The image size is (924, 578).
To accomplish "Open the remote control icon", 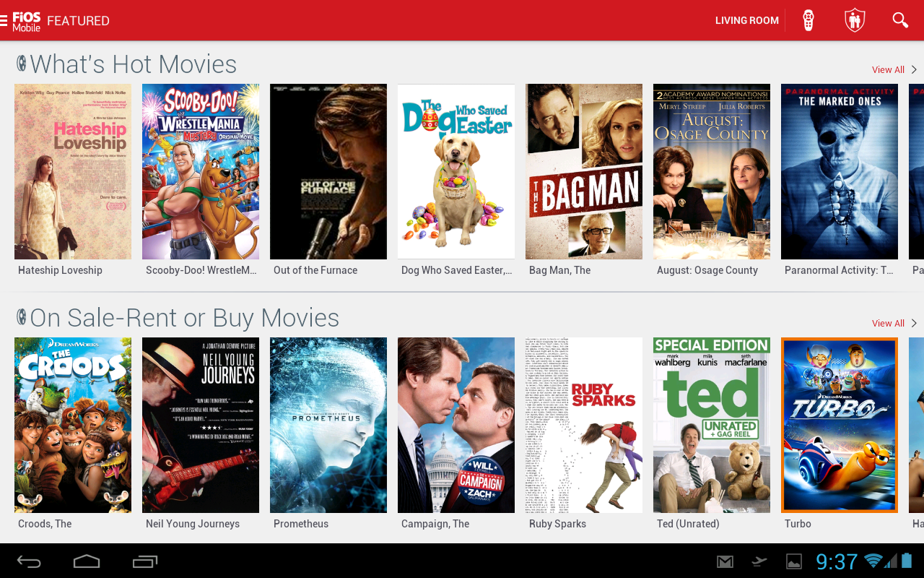I will tap(808, 20).
